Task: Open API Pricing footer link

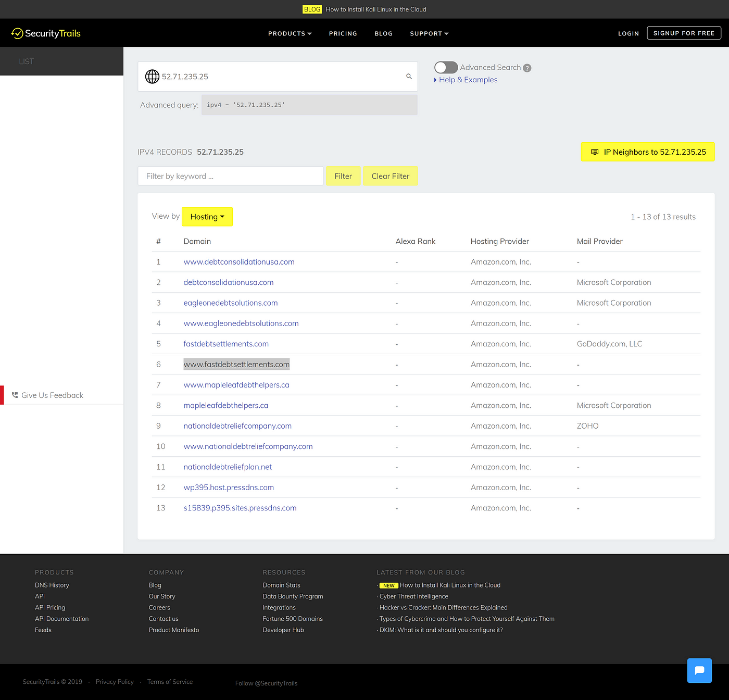Action: click(x=50, y=608)
